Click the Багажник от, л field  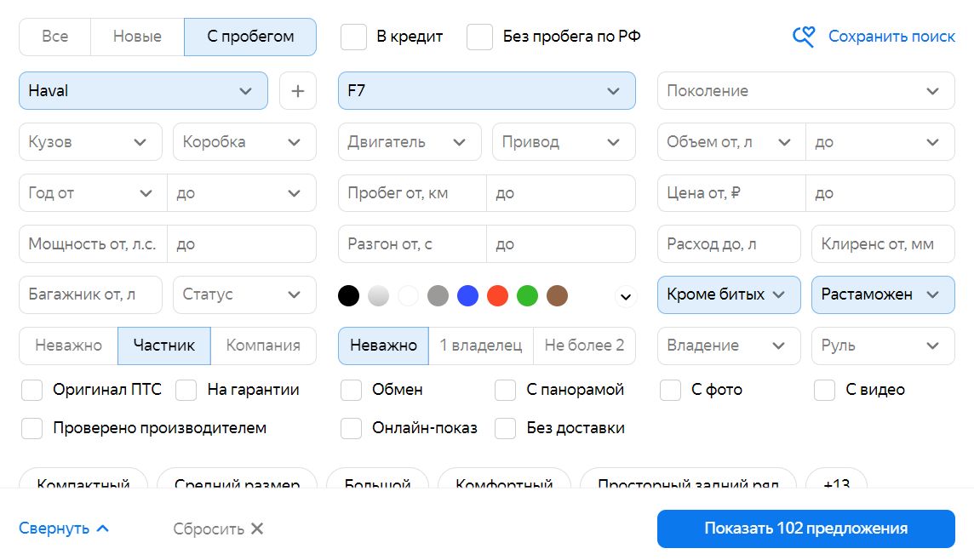tap(91, 294)
